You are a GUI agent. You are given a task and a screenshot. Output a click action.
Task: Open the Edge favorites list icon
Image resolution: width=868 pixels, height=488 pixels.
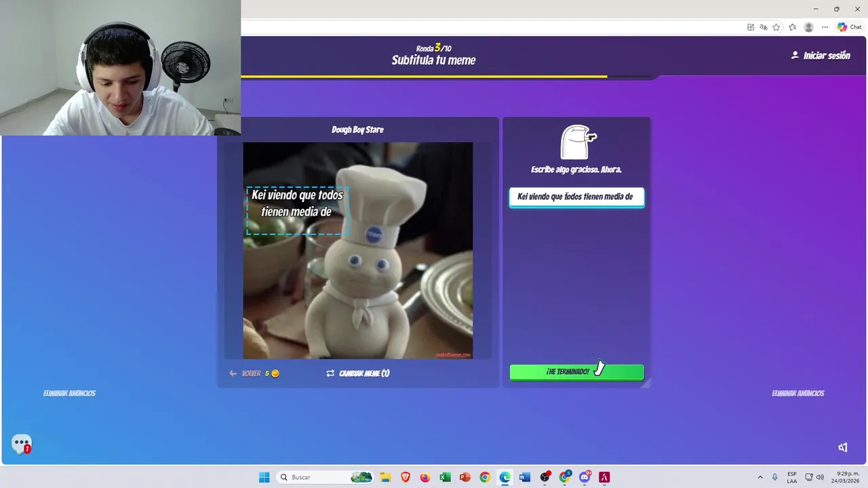coord(792,27)
